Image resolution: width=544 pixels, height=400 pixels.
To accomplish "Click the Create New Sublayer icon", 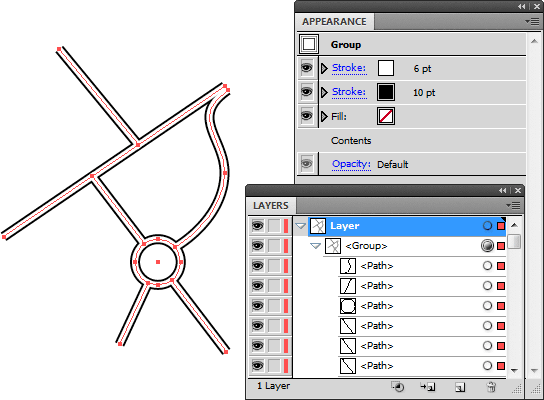I will tap(428, 386).
